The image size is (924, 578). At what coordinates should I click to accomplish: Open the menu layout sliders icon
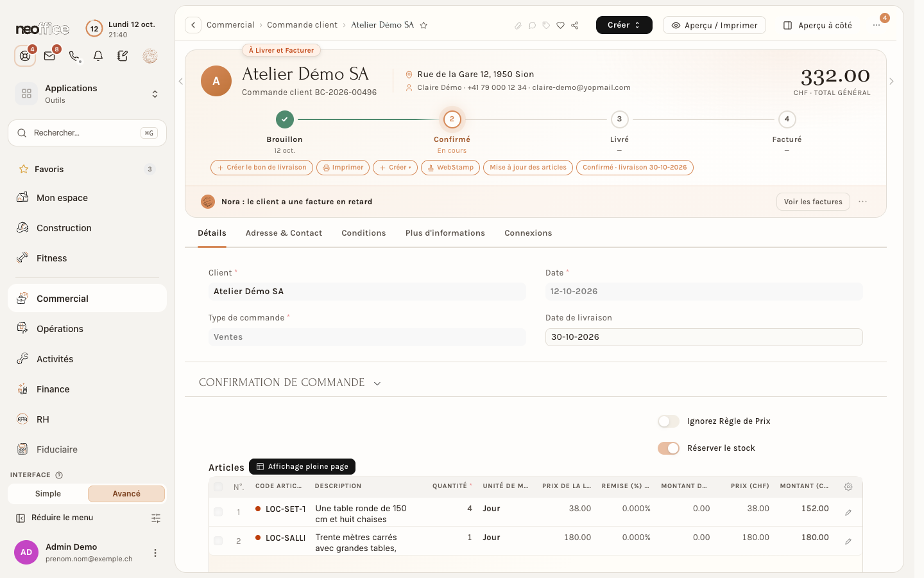pos(156,518)
